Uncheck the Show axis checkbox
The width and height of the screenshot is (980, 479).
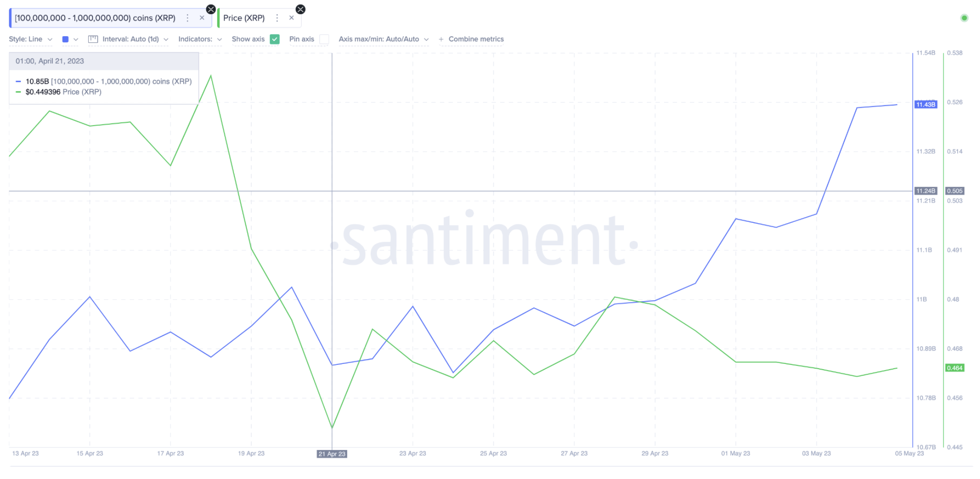pyautogui.click(x=275, y=39)
